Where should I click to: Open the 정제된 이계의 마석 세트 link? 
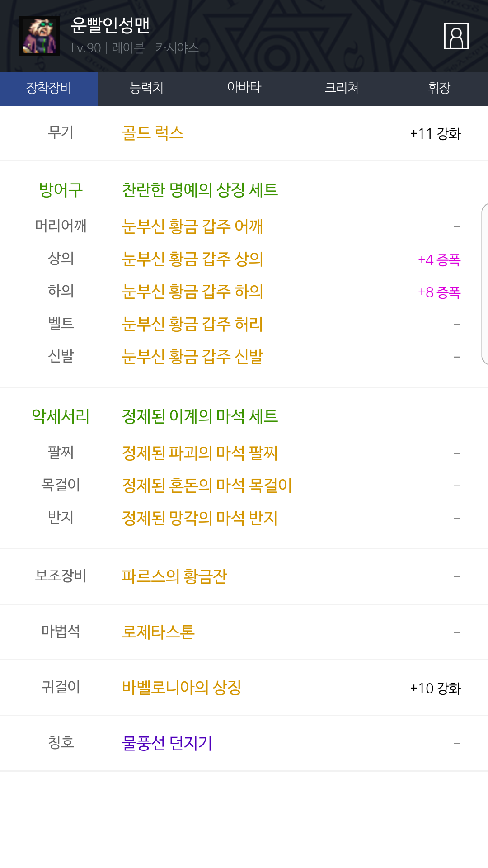click(x=200, y=416)
